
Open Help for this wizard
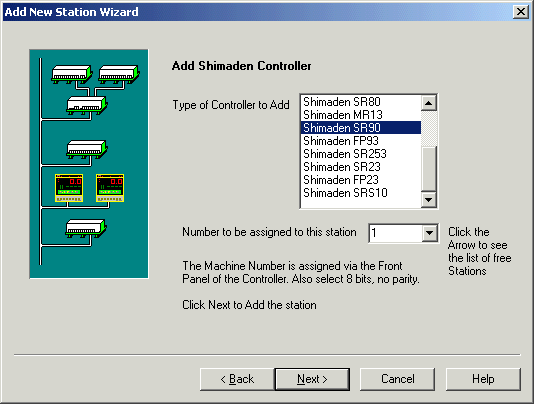[x=483, y=379]
